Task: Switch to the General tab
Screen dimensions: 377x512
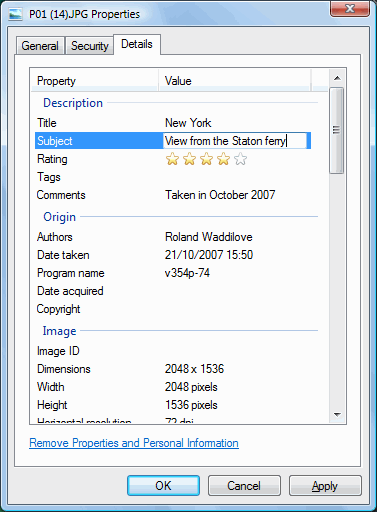Action: click(x=40, y=46)
